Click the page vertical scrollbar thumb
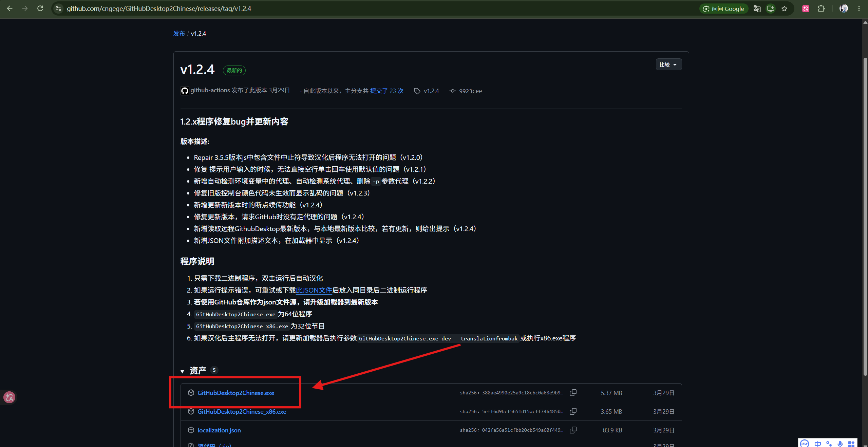Screen dimensions: 868x447 pos(865,217)
